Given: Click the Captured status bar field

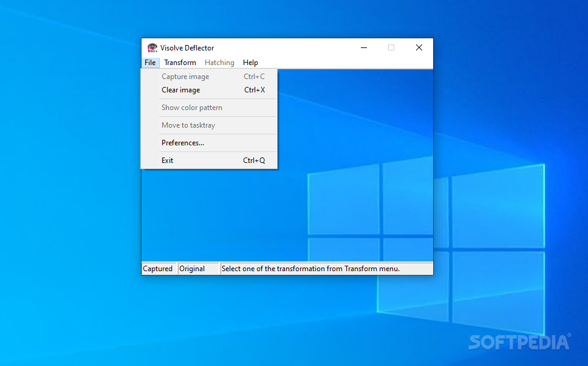Looking at the screenshot, I should 159,269.
